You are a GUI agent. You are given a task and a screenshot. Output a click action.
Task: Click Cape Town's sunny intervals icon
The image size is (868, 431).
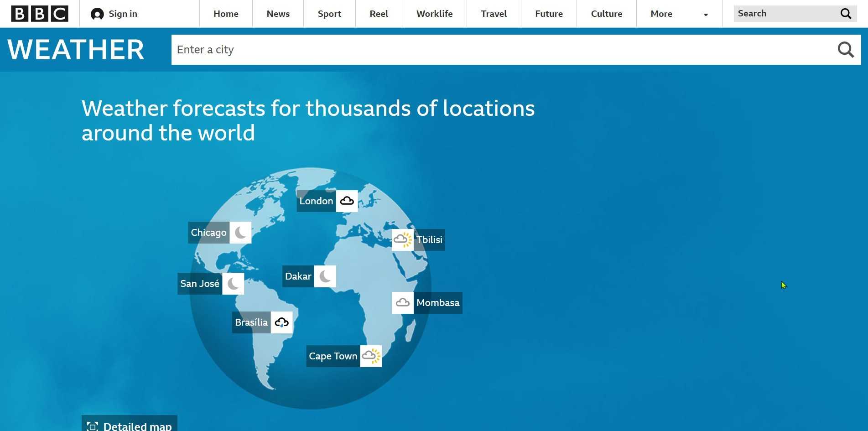[x=371, y=356]
